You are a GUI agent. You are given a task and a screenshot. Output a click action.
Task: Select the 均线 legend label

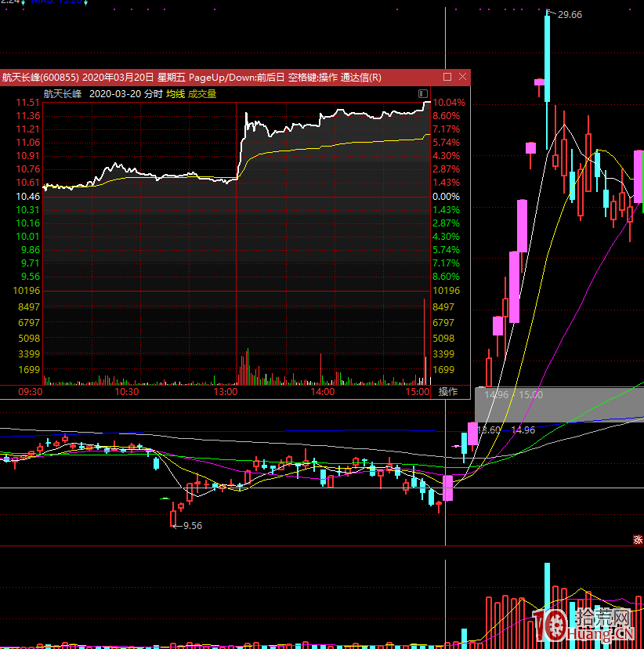[175, 94]
